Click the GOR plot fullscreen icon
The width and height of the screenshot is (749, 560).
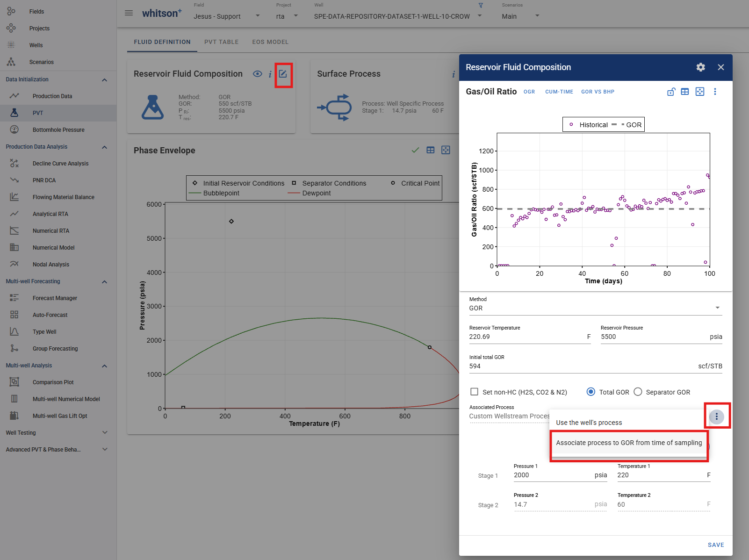tap(700, 92)
